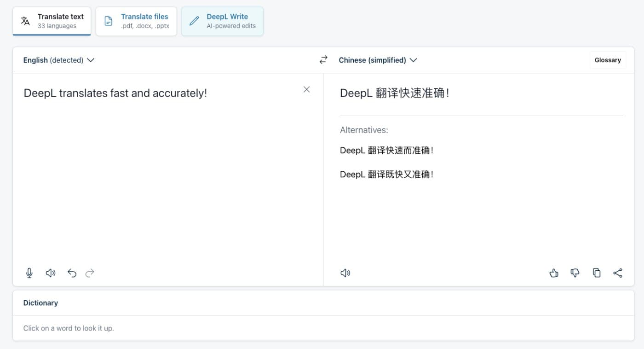
Task: Click the document icon on Translate files
Action: (x=108, y=21)
